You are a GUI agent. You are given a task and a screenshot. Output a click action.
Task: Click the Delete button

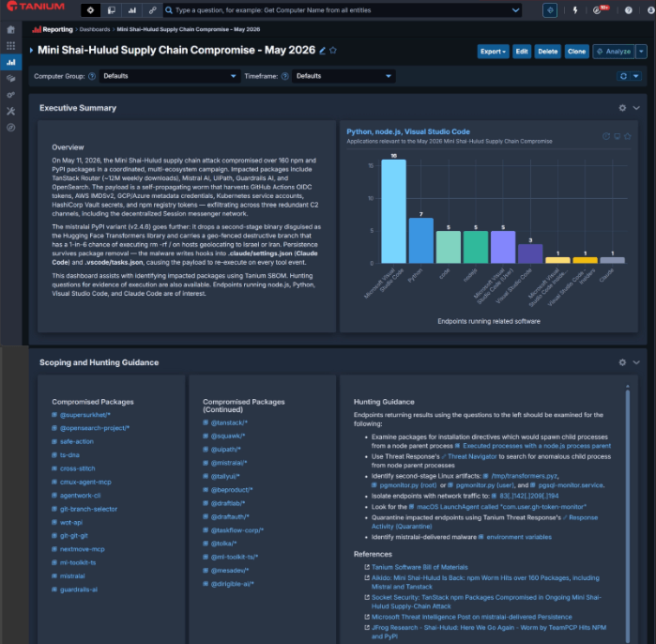point(548,52)
